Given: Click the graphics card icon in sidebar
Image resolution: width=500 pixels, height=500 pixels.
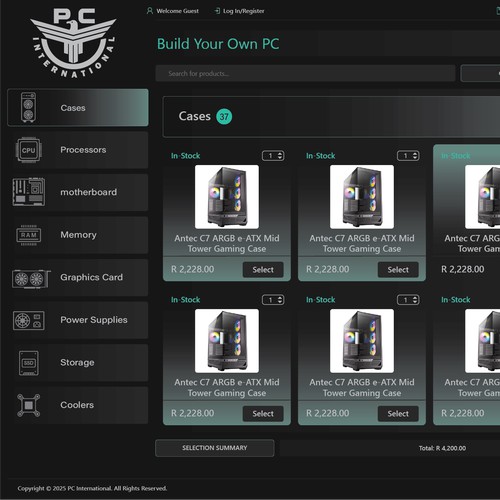Looking at the screenshot, I should (31, 279).
